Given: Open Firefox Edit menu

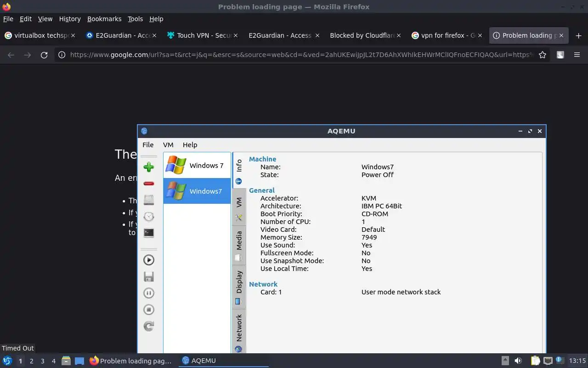Looking at the screenshot, I should click(26, 19).
